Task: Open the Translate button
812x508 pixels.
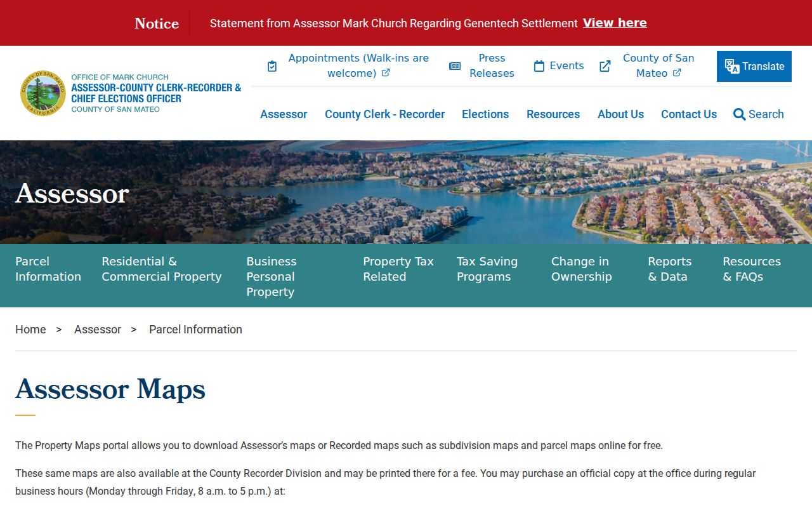Action: pos(754,66)
